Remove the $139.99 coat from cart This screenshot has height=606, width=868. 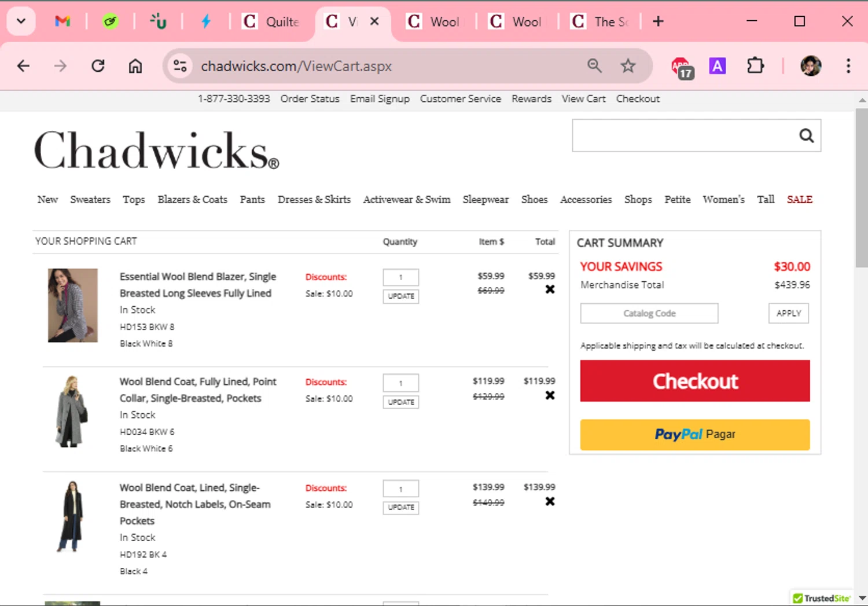point(550,501)
